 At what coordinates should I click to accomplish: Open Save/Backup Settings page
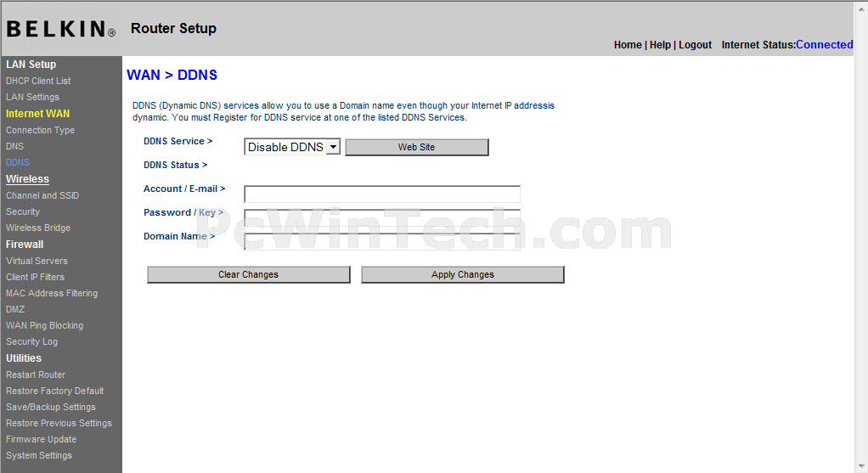coord(51,407)
